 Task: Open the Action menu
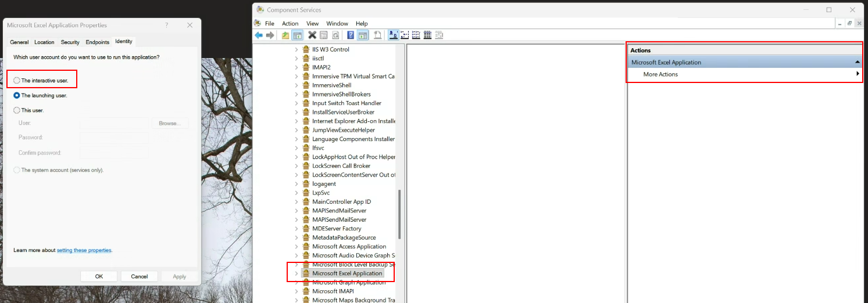(x=290, y=23)
